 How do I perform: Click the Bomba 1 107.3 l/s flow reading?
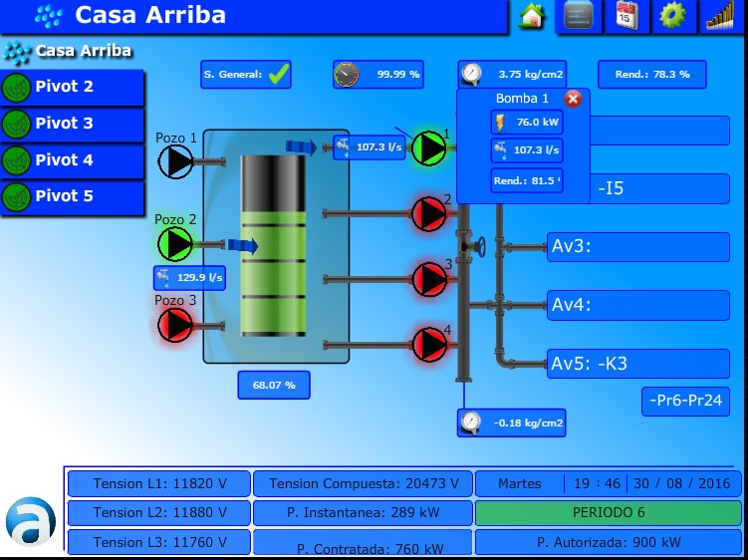pyautogui.click(x=527, y=150)
